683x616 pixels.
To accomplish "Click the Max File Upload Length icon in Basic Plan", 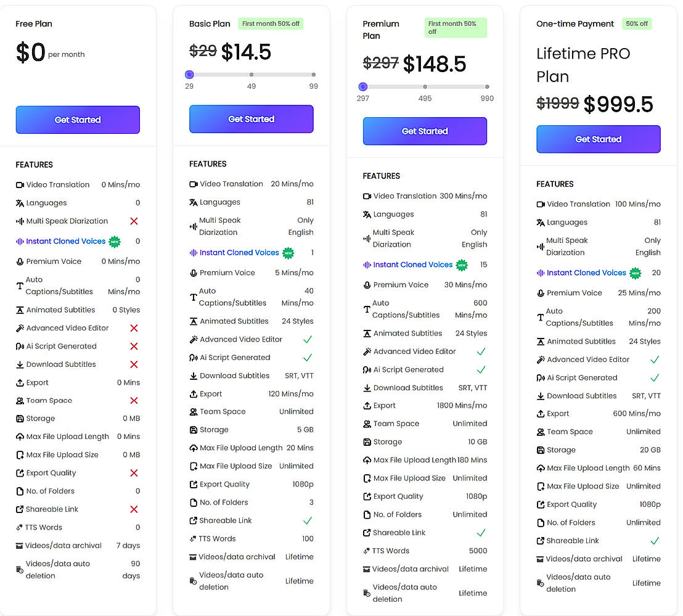I will point(194,448).
